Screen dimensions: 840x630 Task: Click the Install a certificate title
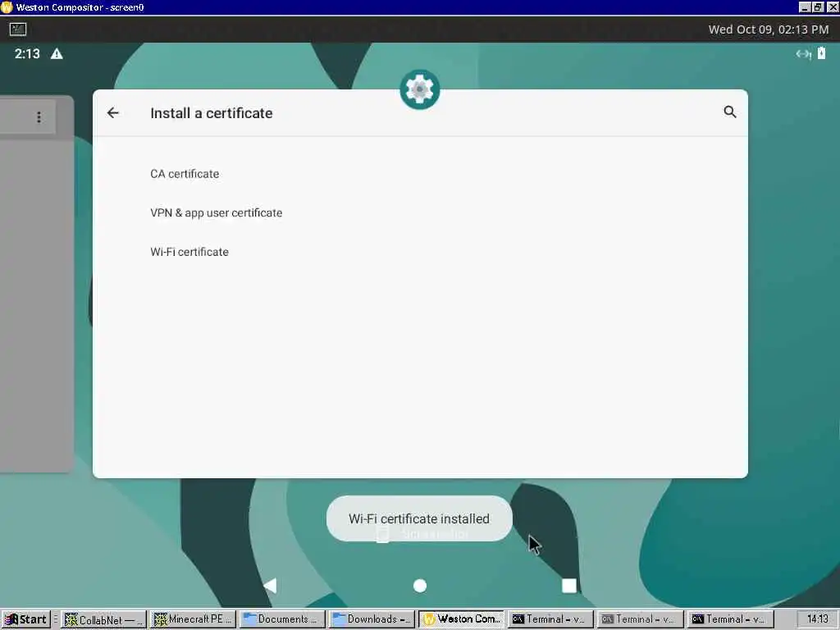click(211, 113)
